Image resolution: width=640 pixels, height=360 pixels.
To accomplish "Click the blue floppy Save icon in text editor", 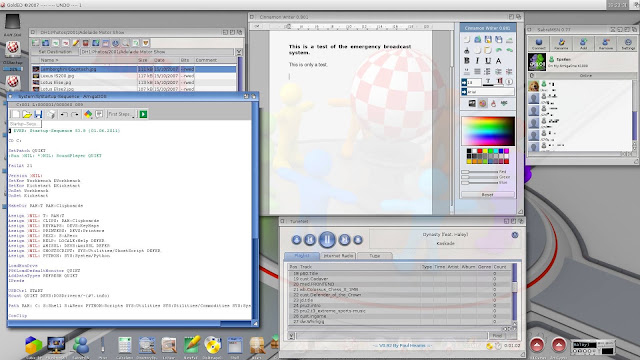I will pyautogui.click(x=38, y=114).
